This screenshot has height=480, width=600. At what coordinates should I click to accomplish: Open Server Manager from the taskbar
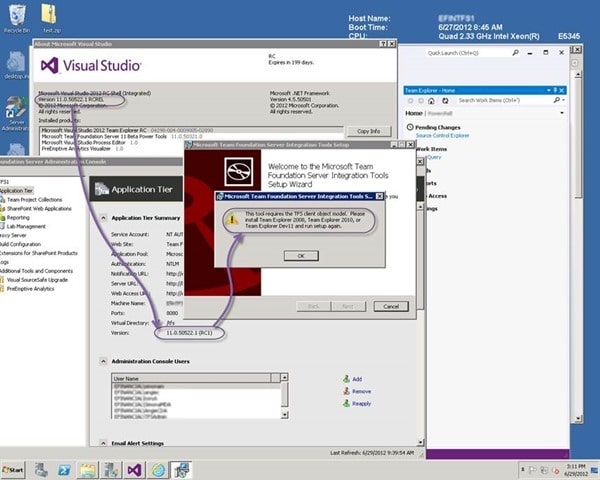pos(41,470)
